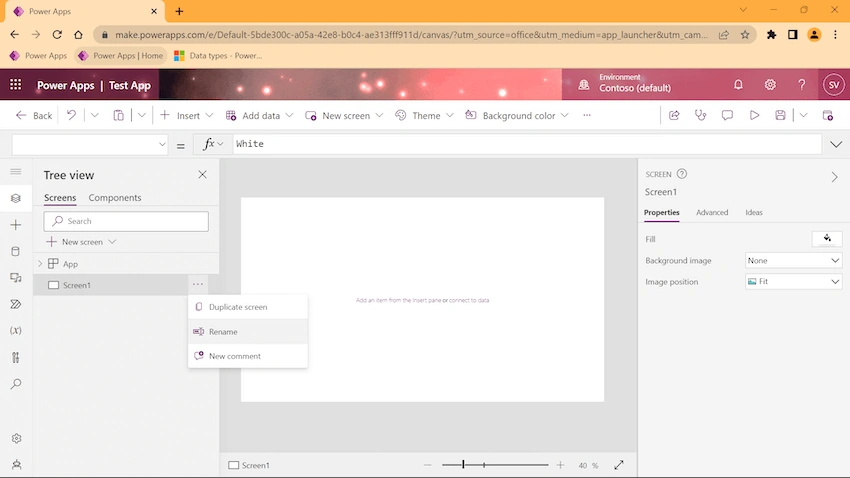The width and height of the screenshot is (850, 478).
Task: Click the fit to window expand icon
Action: 619,464
